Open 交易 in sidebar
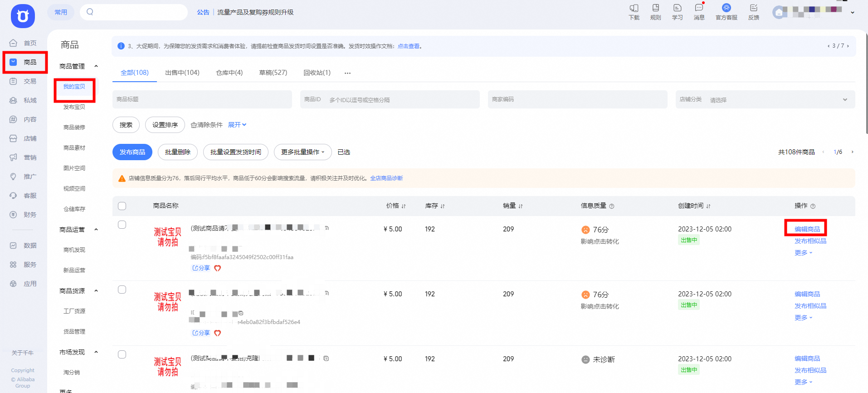The height and width of the screenshot is (393, 868). tap(24, 81)
